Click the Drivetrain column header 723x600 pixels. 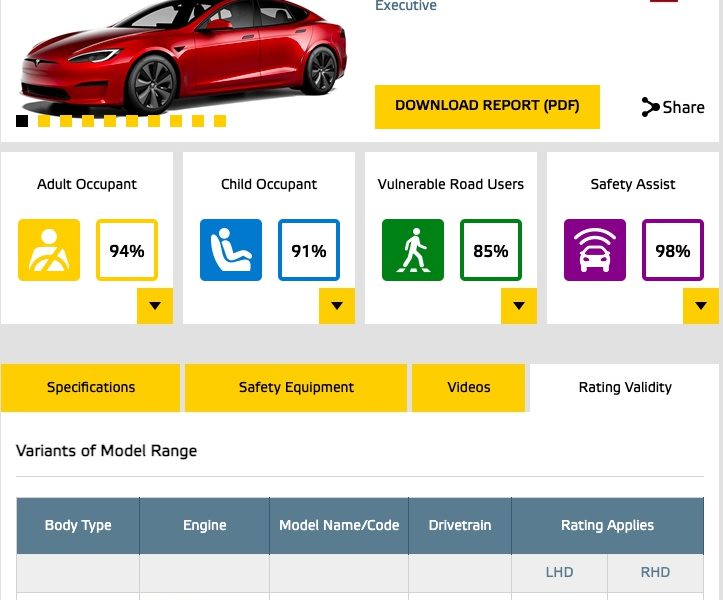[460, 525]
